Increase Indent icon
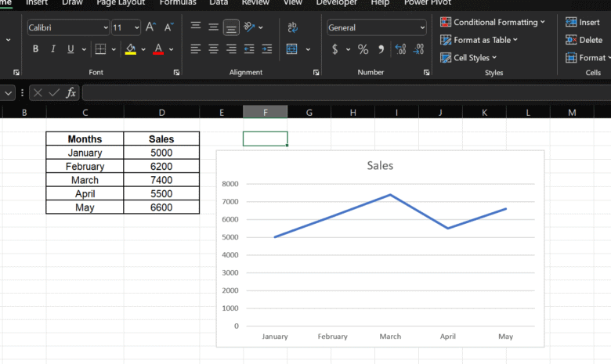This screenshot has height=364, width=611. [267, 49]
